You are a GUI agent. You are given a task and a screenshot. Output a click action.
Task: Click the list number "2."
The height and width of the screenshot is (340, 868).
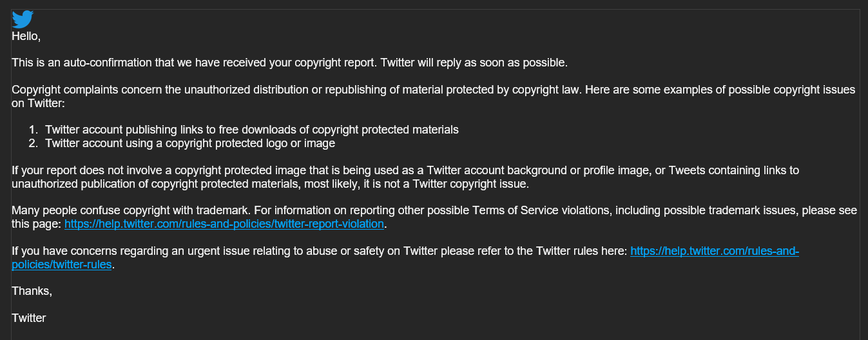34,143
